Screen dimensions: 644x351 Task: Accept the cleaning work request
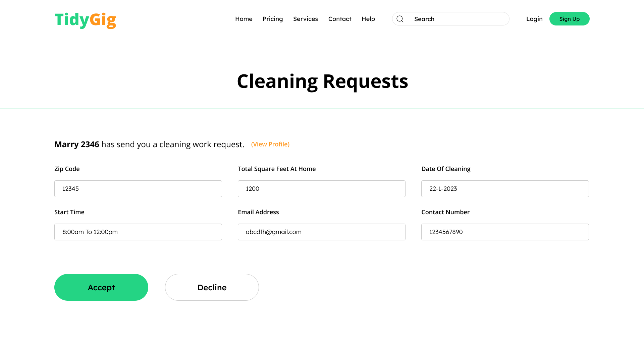[101, 287]
